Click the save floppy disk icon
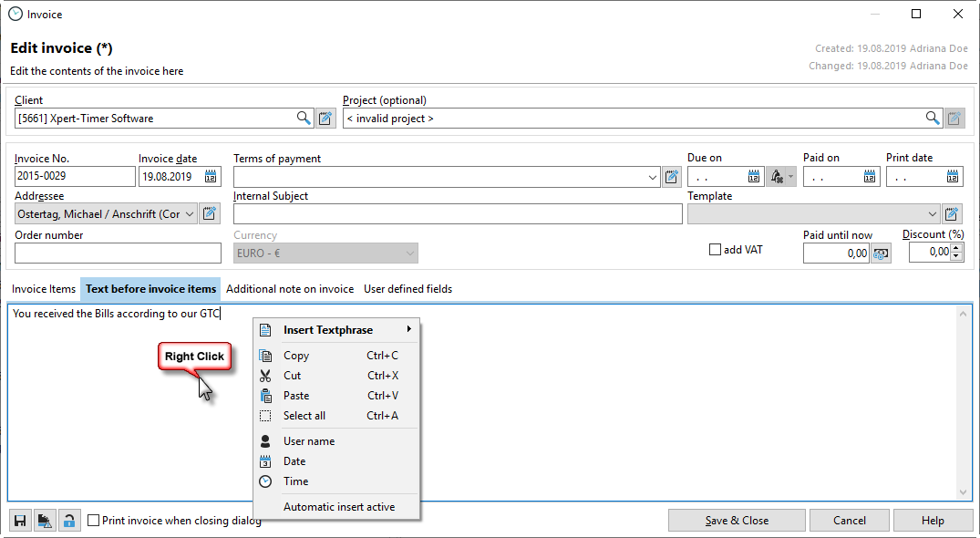Screen dimensions: 980x538 20,521
